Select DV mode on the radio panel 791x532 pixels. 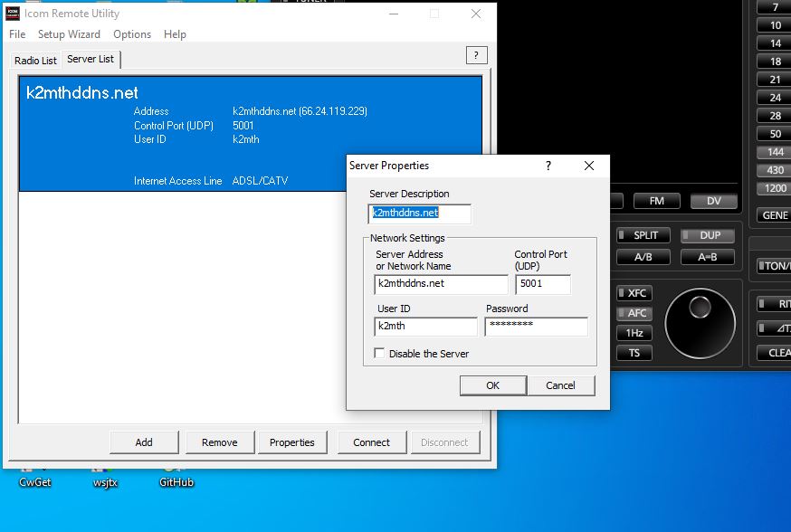[714, 201]
